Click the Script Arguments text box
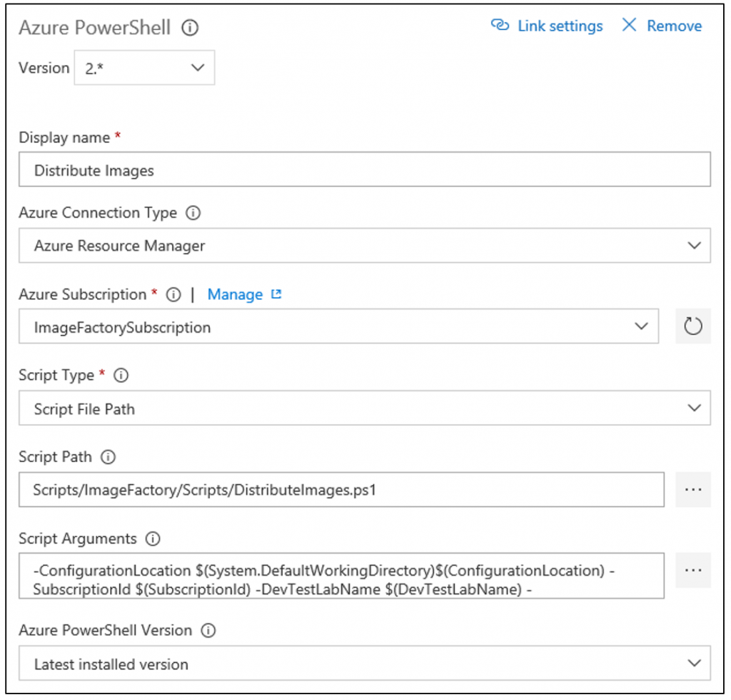The height and width of the screenshot is (700, 731). tap(341, 576)
